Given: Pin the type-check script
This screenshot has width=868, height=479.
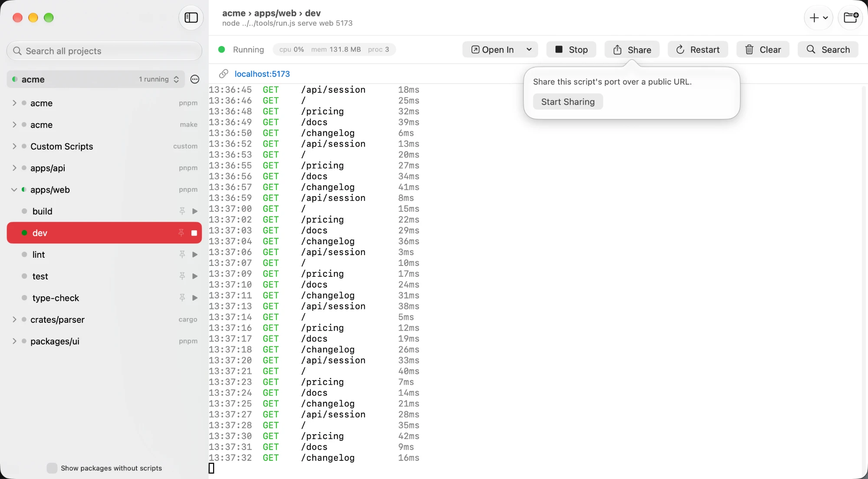Looking at the screenshot, I should [x=182, y=298].
